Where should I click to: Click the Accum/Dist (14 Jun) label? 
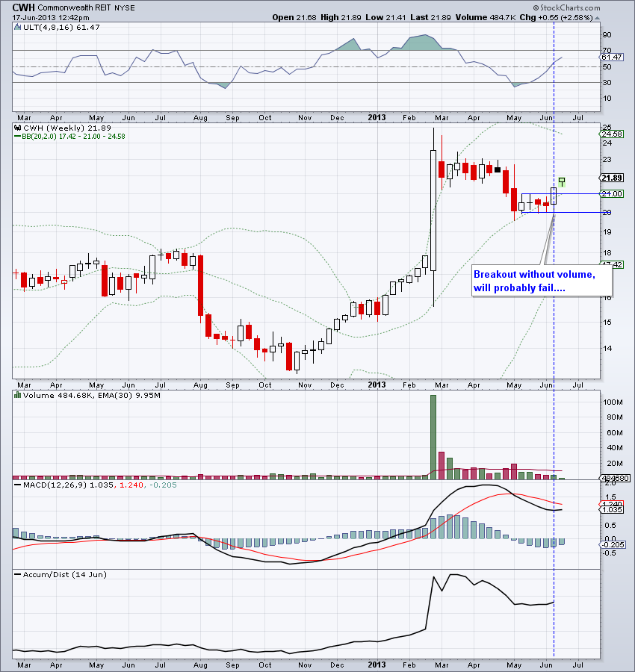[x=65, y=575]
